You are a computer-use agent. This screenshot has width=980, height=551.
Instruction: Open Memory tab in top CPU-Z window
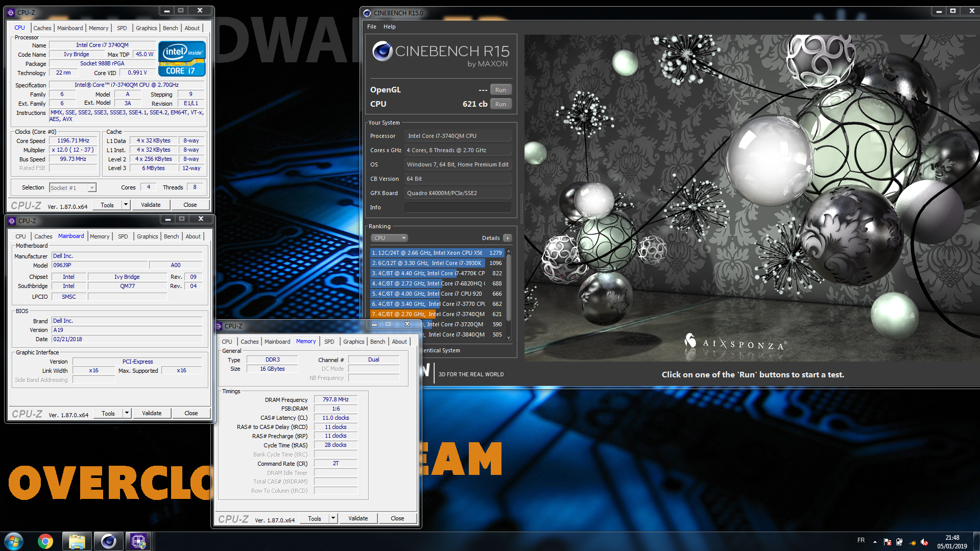(x=99, y=28)
